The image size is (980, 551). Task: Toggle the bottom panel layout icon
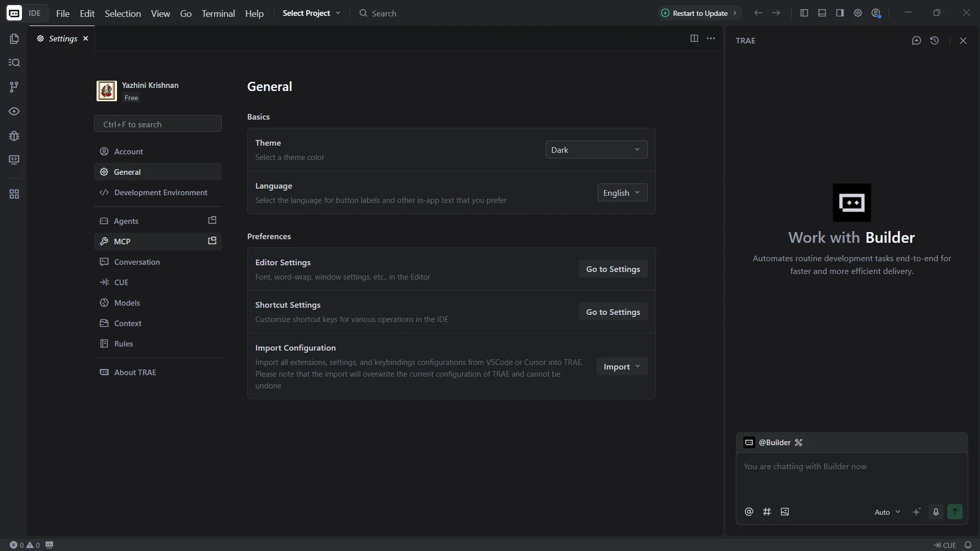pos(822,13)
